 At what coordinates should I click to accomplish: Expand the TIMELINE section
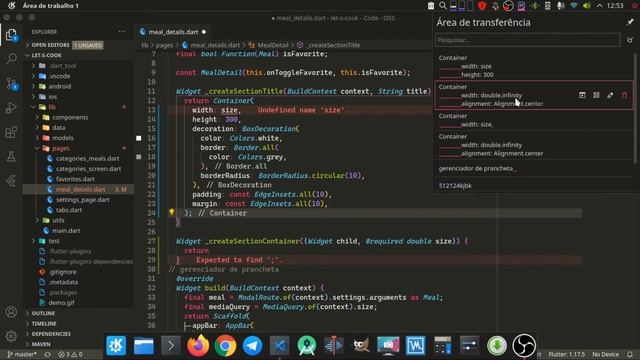coord(44,323)
